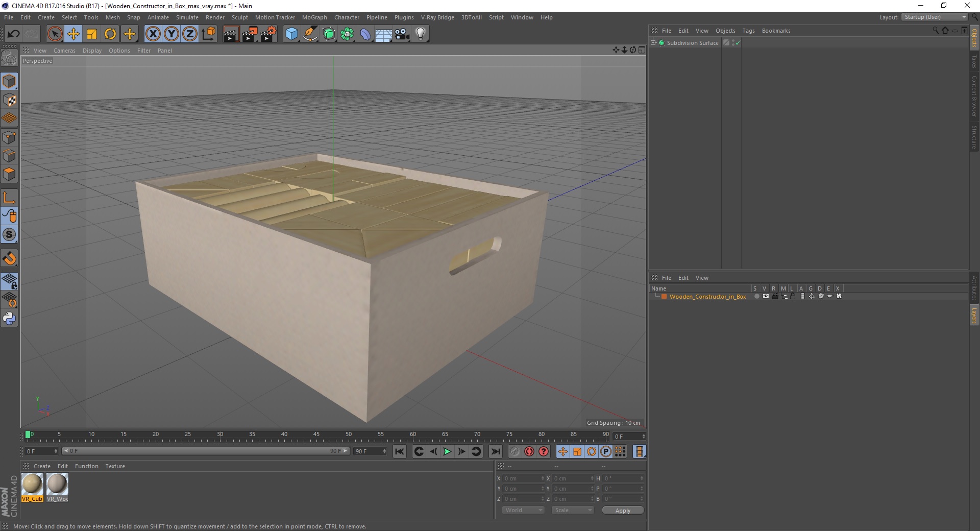The width and height of the screenshot is (980, 531).
Task: Activate the Rotate tool in top toolbar
Action: pyautogui.click(x=110, y=34)
